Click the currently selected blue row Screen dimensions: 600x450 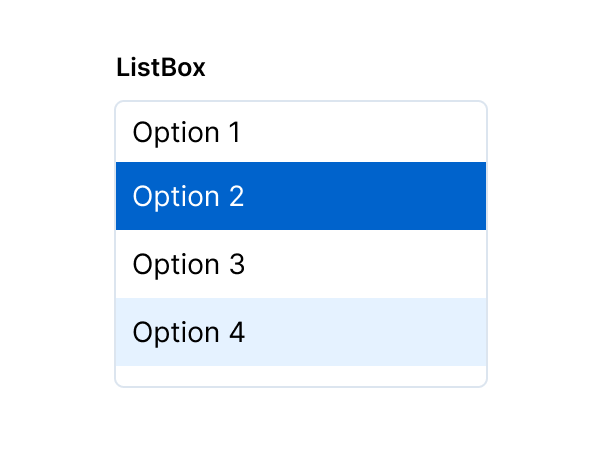(300, 196)
